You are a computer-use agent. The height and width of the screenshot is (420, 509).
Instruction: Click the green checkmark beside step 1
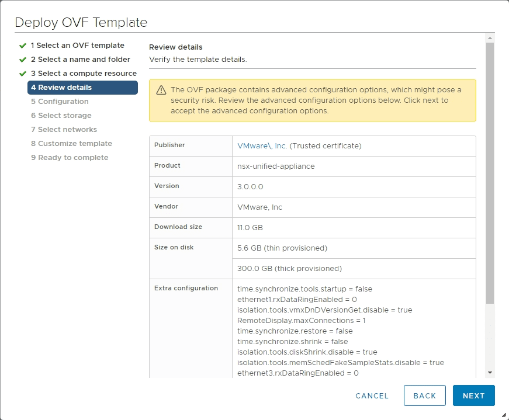point(22,45)
